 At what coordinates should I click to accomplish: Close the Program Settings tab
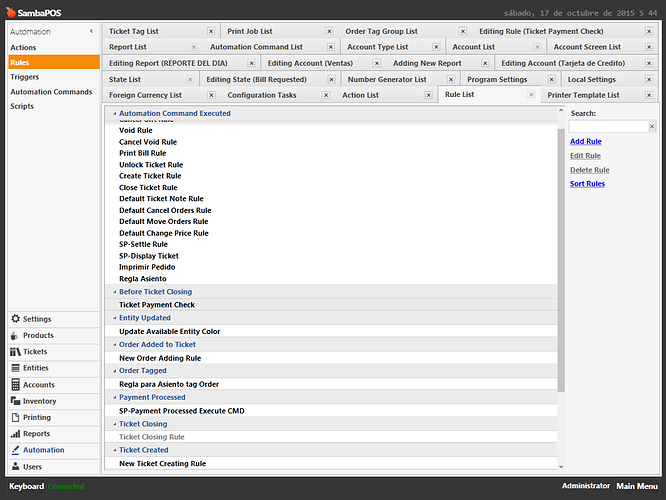tap(552, 79)
